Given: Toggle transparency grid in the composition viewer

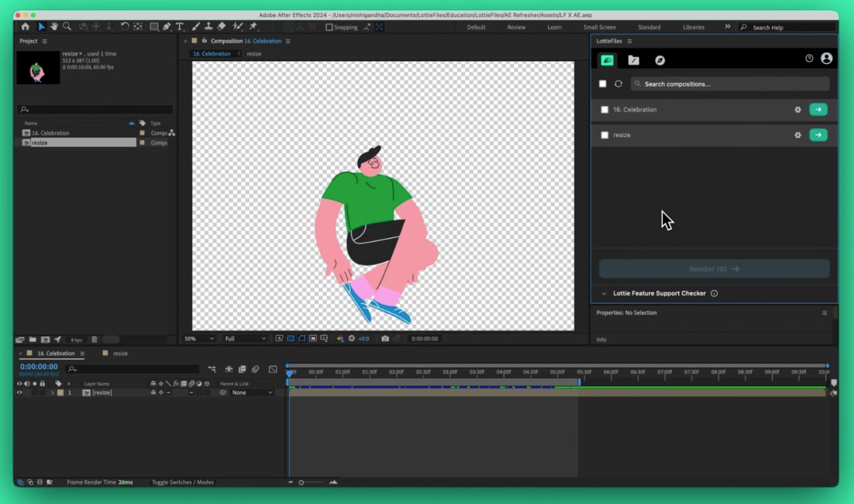Looking at the screenshot, I should (290, 339).
